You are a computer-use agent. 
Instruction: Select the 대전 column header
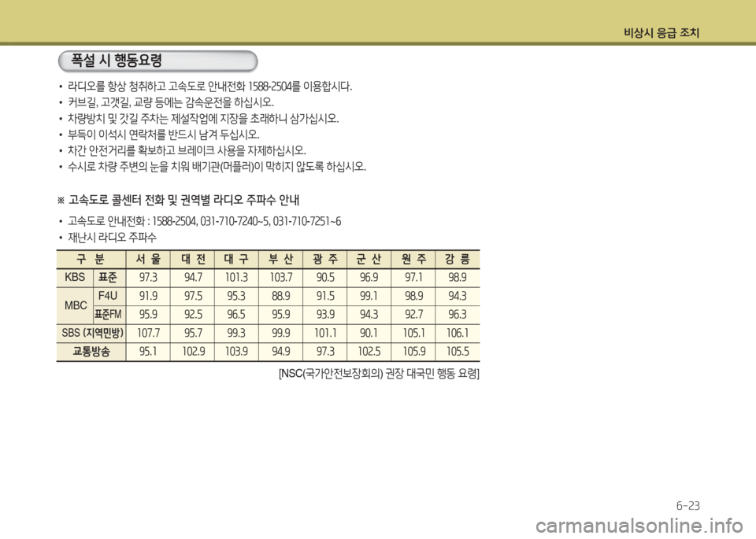[193, 259]
